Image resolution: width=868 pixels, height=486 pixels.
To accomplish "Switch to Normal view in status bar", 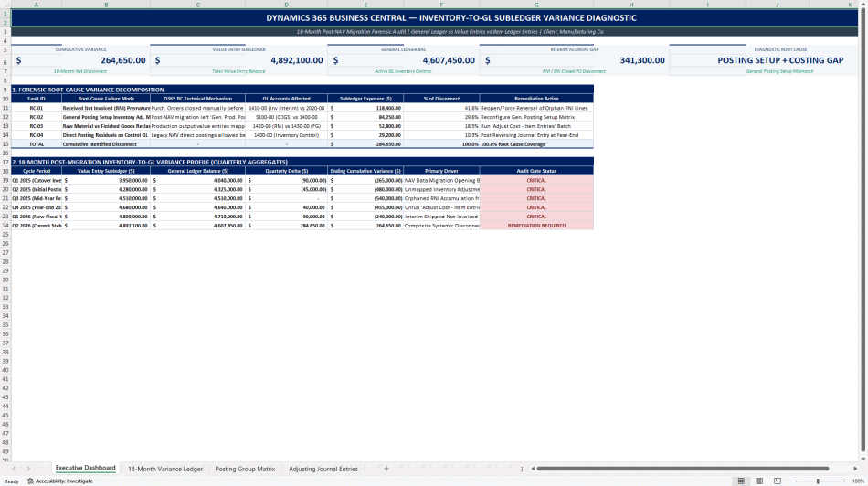I will point(741,481).
